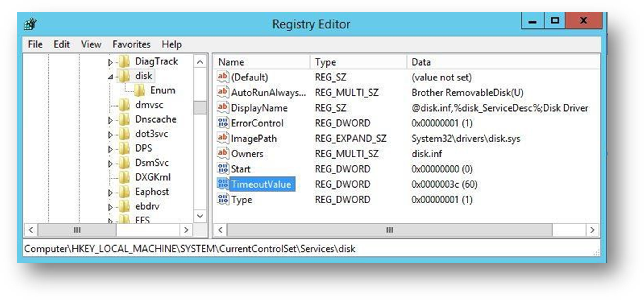Expand the DiagTrack tree node
This screenshot has height=300, width=644.
[110, 62]
